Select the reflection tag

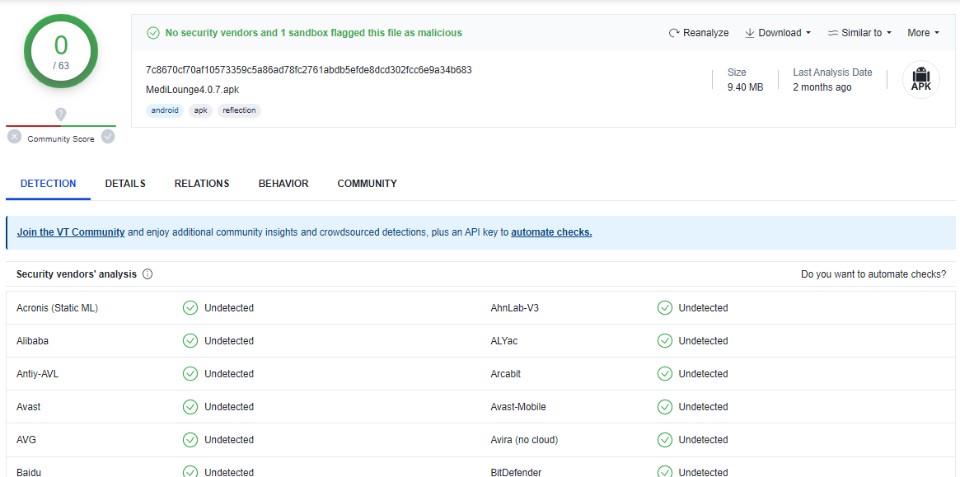point(239,111)
